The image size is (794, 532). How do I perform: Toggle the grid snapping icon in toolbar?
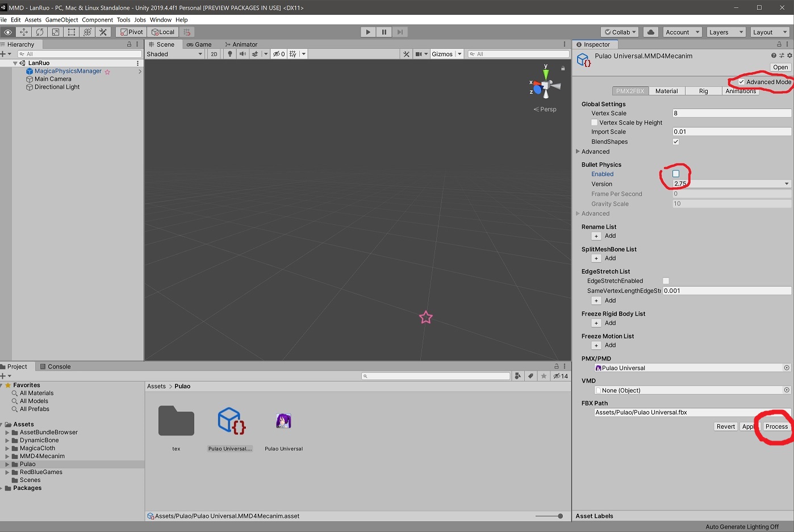click(187, 32)
